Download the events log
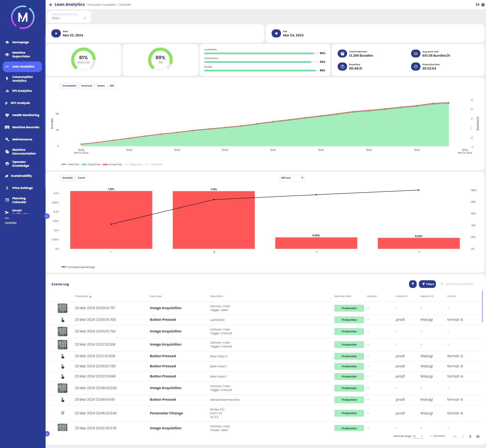Image resolution: width=486 pixels, height=448 pixels. click(413, 284)
